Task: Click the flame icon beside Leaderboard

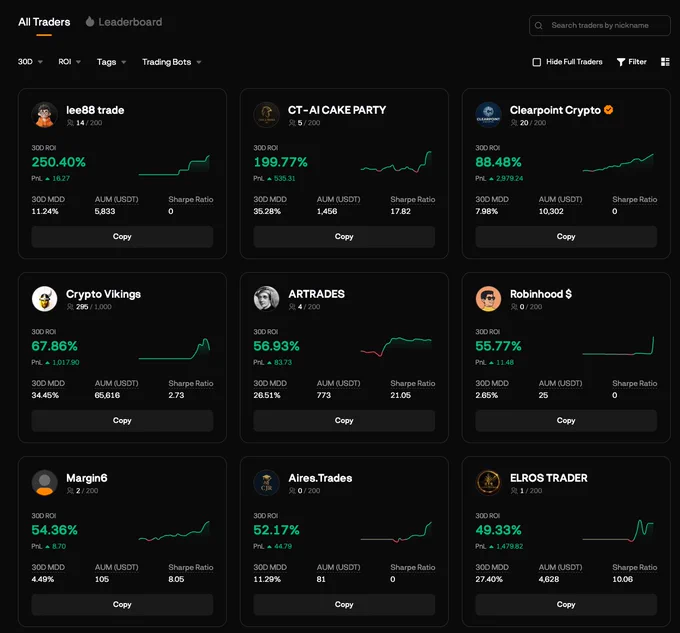Action: pyautogui.click(x=90, y=22)
